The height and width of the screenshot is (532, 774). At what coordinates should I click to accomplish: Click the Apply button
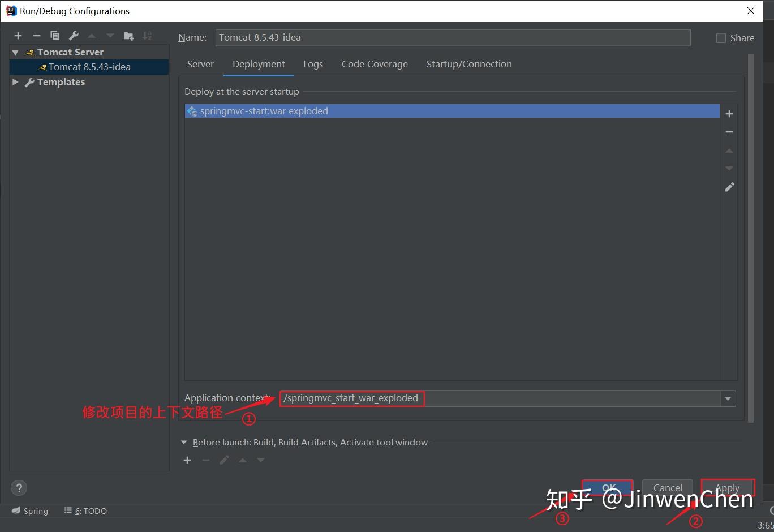point(728,488)
